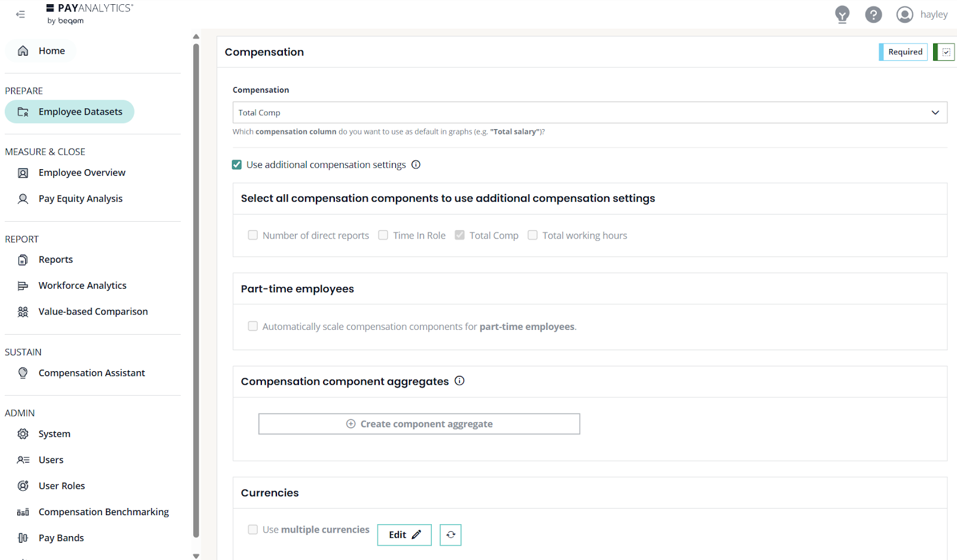
Task: Click the info icon beside additional compensation settings
Action: (416, 165)
